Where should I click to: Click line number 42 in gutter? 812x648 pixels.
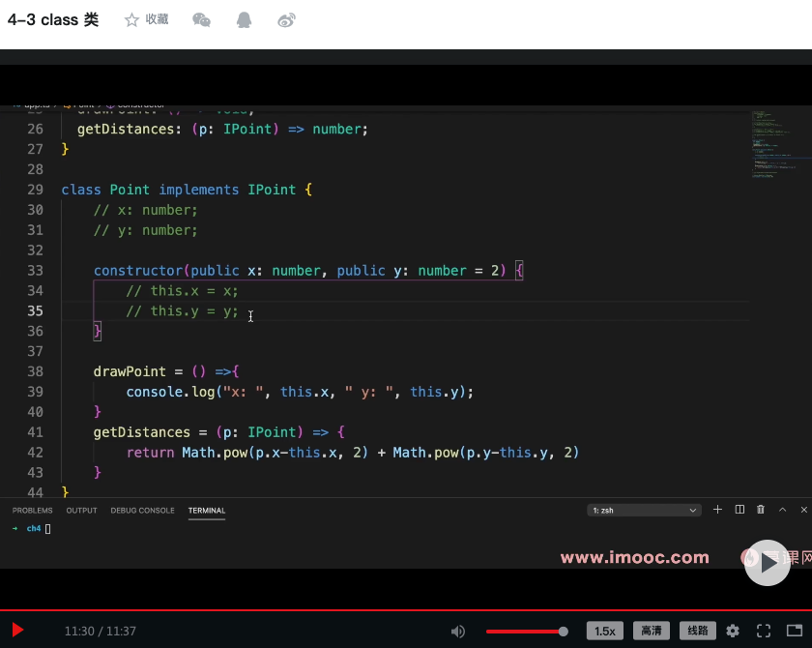tap(35, 453)
